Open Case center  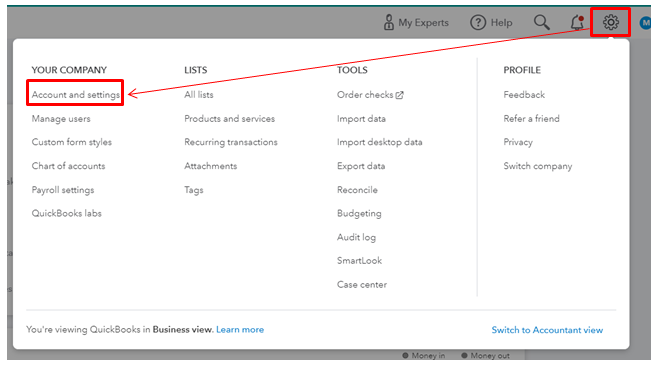tap(362, 284)
